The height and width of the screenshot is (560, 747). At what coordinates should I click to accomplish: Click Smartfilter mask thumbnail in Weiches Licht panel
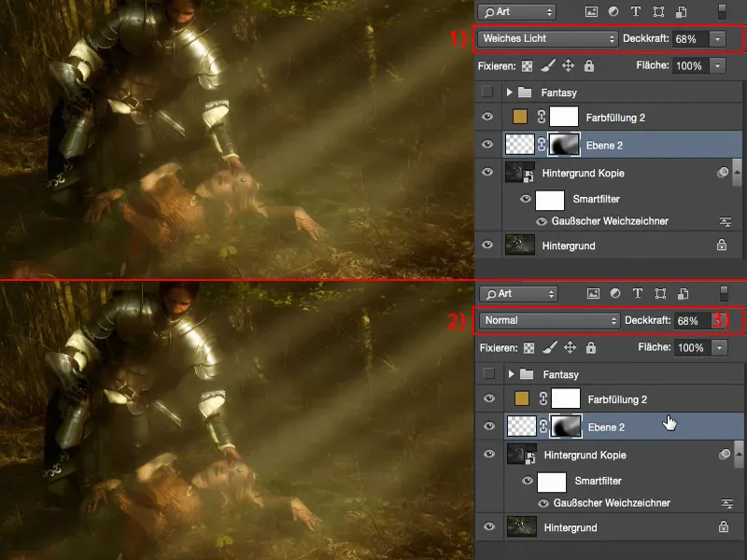pos(550,200)
